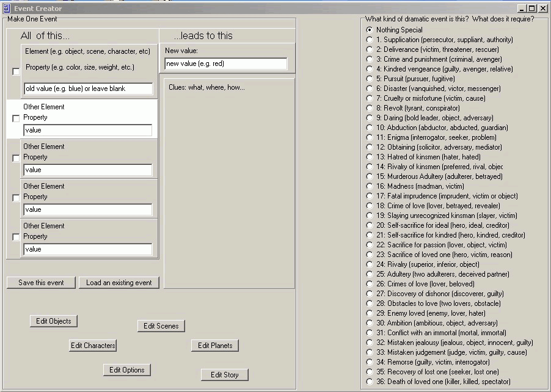This screenshot has height=392, width=551.
Task: Choose '30: Ambition' dramatic event
Action: click(x=369, y=323)
